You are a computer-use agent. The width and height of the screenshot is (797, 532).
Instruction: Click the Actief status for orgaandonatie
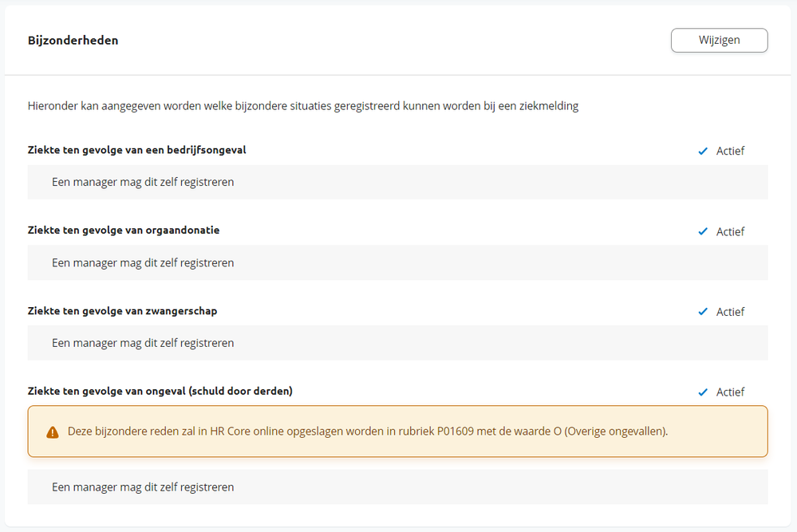click(730, 231)
